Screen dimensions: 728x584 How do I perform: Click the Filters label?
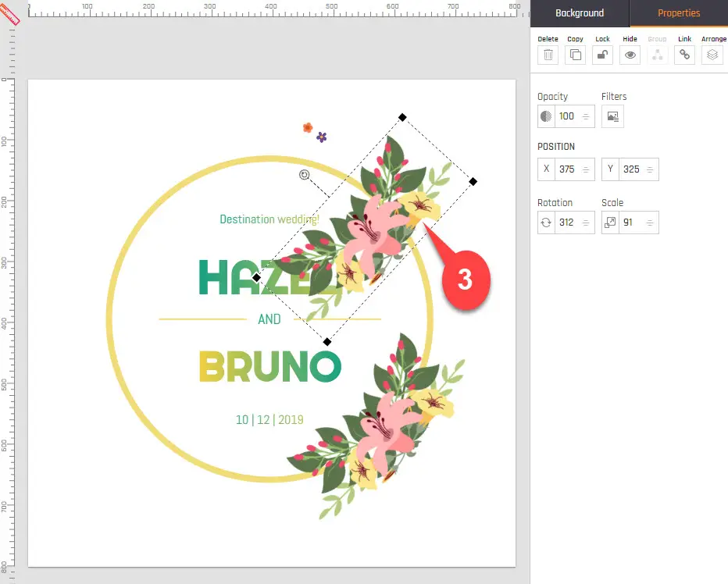pyautogui.click(x=614, y=97)
